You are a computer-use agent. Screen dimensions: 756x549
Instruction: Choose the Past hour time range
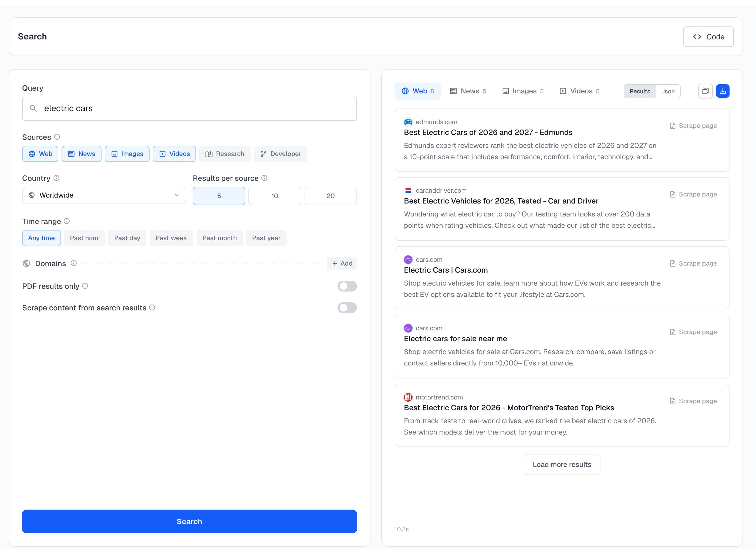(x=84, y=238)
